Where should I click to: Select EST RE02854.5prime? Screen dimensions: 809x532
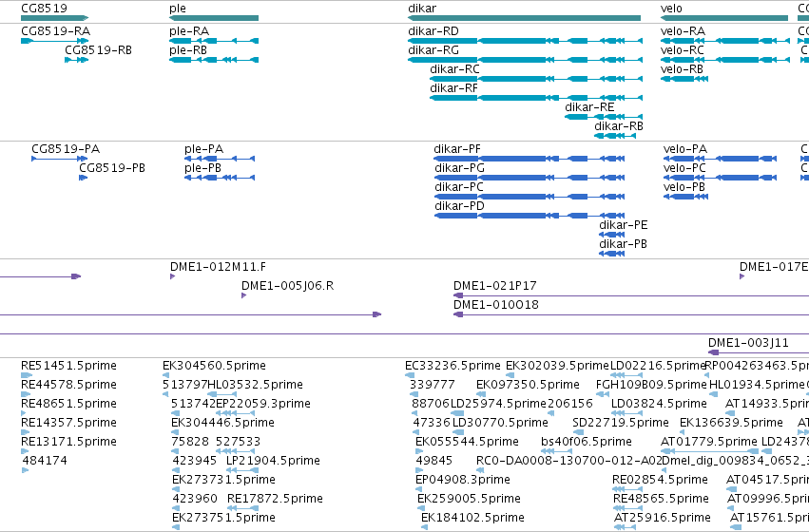click(627, 489)
